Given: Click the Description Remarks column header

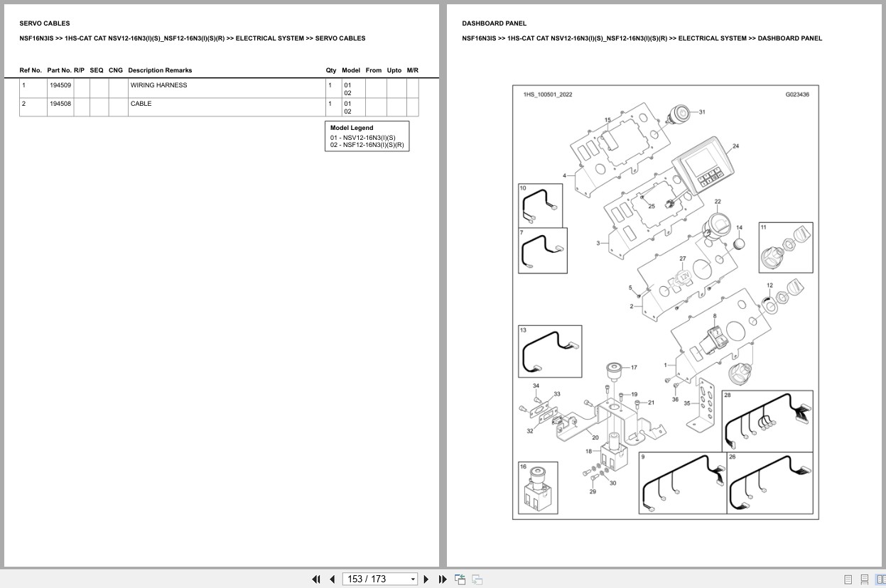Looking at the screenshot, I should [x=160, y=70].
